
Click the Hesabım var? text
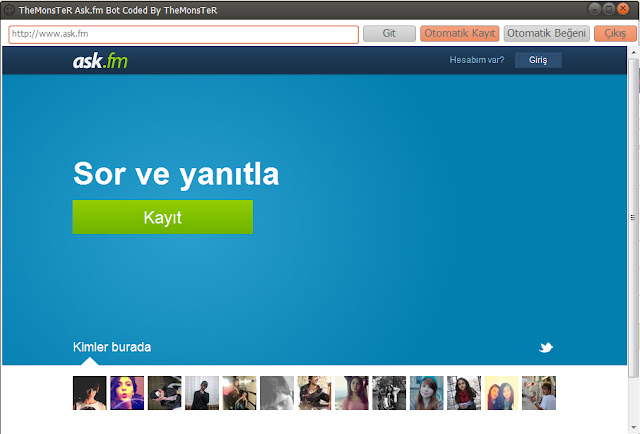pos(477,60)
